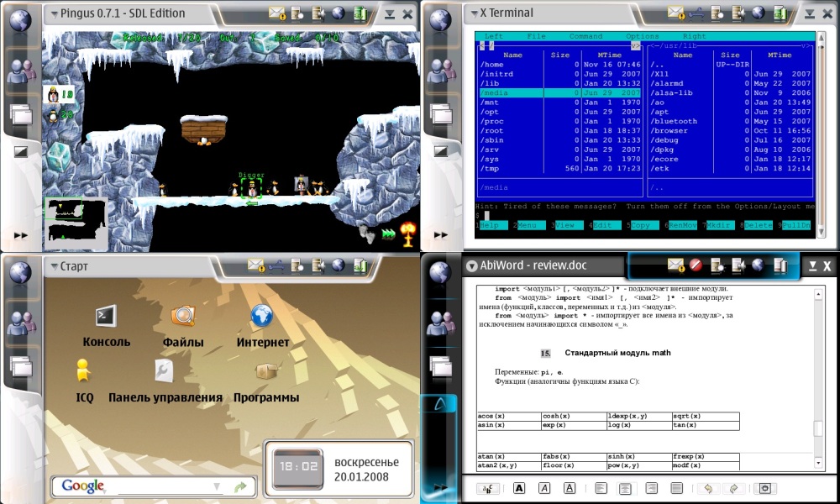
Task: Open the Программы box icon
Action: pos(266,370)
